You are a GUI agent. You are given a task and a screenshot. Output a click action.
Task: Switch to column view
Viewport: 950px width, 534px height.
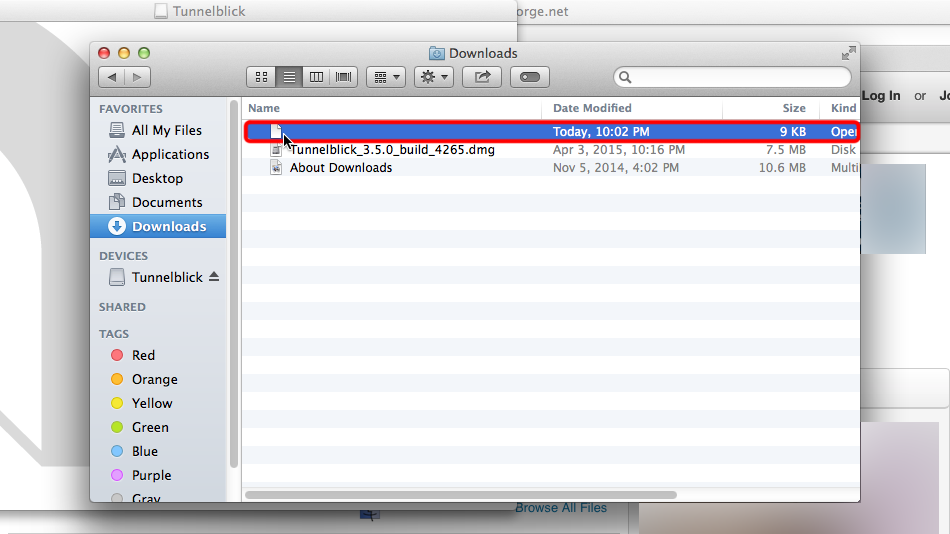click(x=316, y=77)
